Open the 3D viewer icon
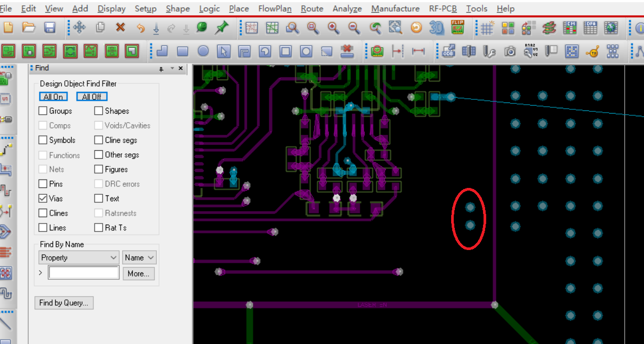Screen dimensions: 644x344 437,28
